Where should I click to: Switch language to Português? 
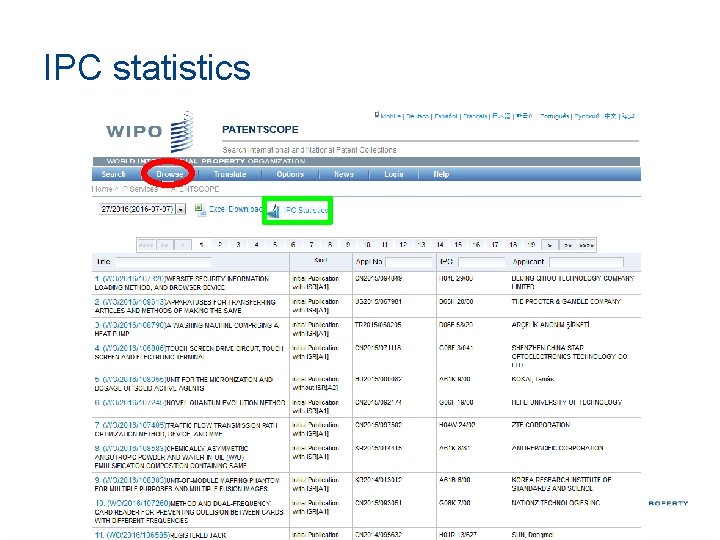coord(554,116)
